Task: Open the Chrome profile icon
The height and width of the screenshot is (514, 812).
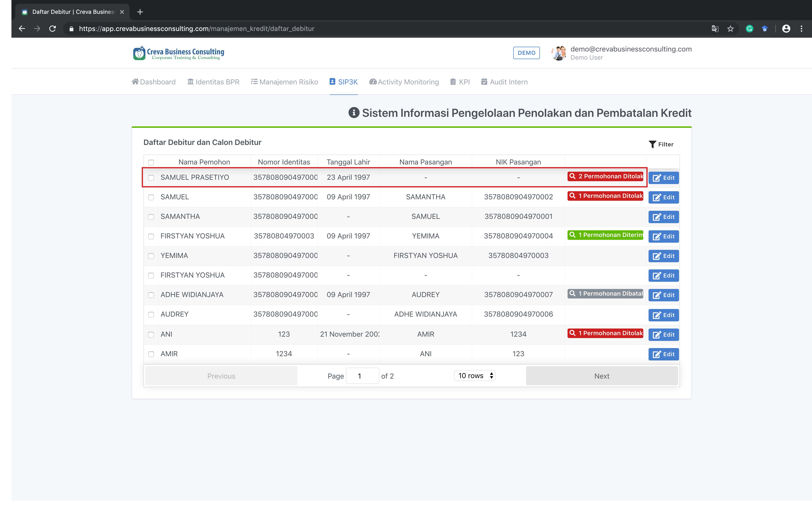Action: point(786,29)
